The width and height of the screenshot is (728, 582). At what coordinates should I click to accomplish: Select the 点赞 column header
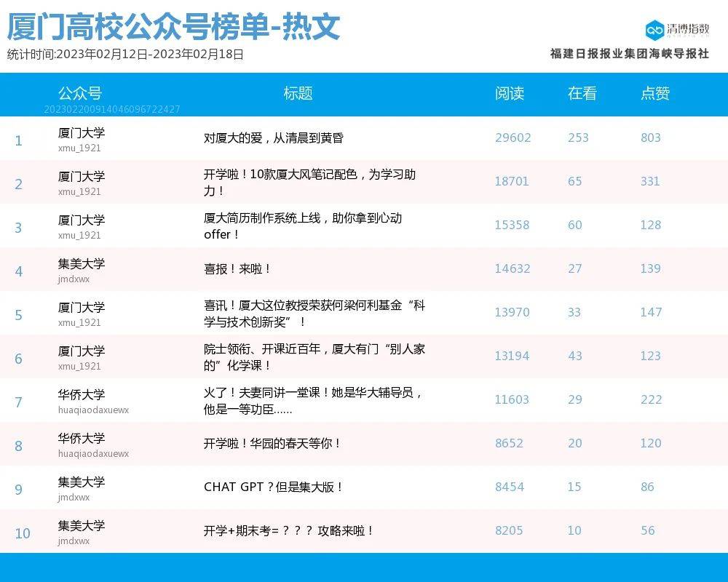coord(654,93)
